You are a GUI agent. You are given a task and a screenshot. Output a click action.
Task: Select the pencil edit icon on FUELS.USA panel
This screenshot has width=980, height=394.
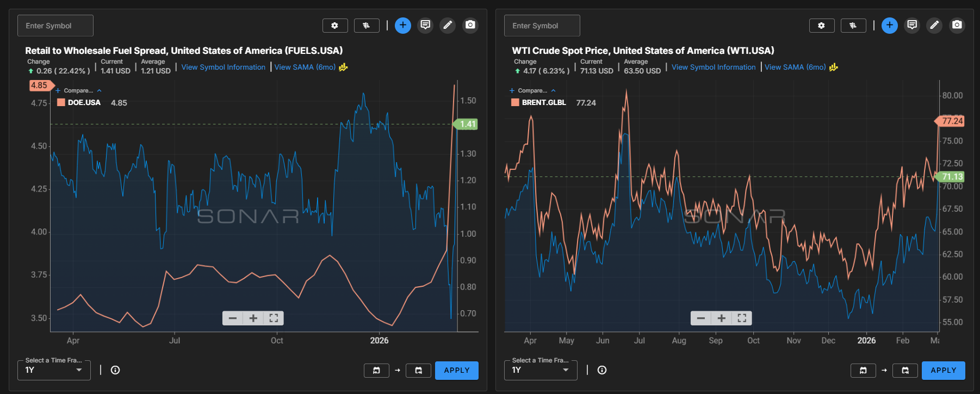(448, 25)
